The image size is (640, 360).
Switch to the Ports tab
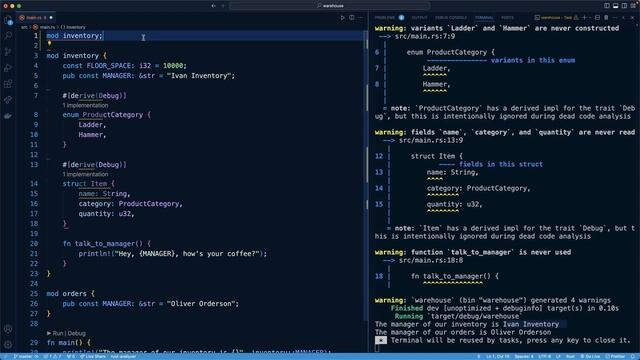[507, 18]
